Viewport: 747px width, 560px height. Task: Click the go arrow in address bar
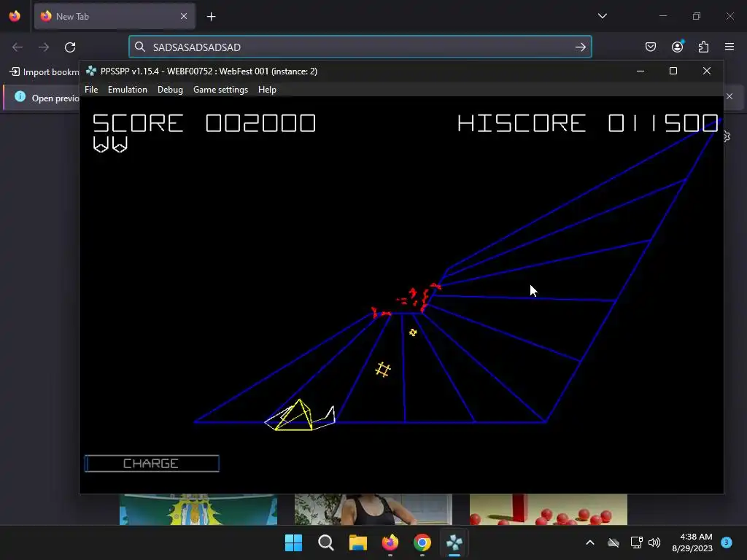click(580, 47)
